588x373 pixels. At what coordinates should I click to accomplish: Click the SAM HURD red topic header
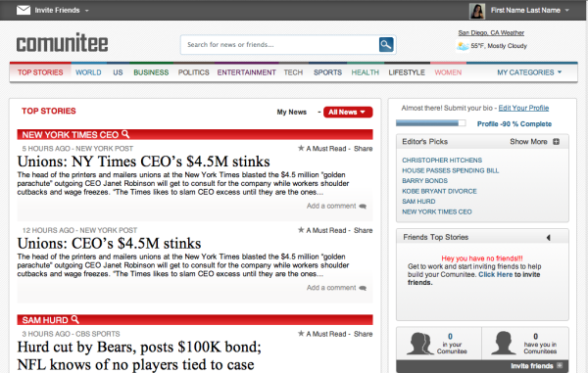click(x=195, y=320)
